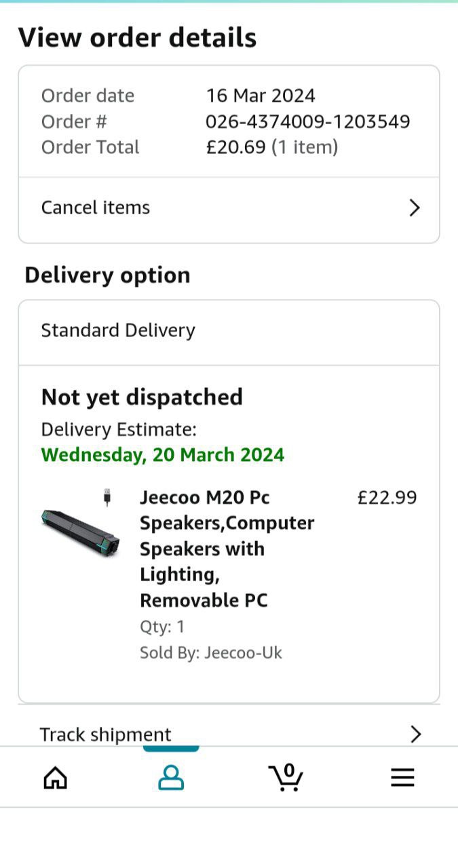This screenshot has height=868, width=458.
Task: Click the £22.99 item price
Action: [x=387, y=498]
